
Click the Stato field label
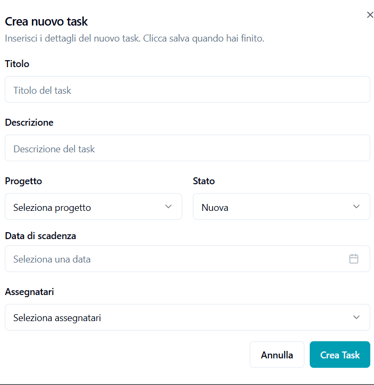pyautogui.click(x=204, y=181)
